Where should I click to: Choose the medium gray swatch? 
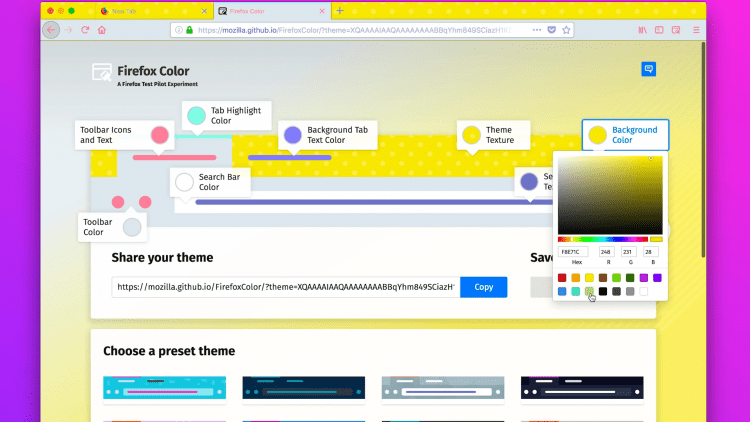pyautogui.click(x=630, y=291)
